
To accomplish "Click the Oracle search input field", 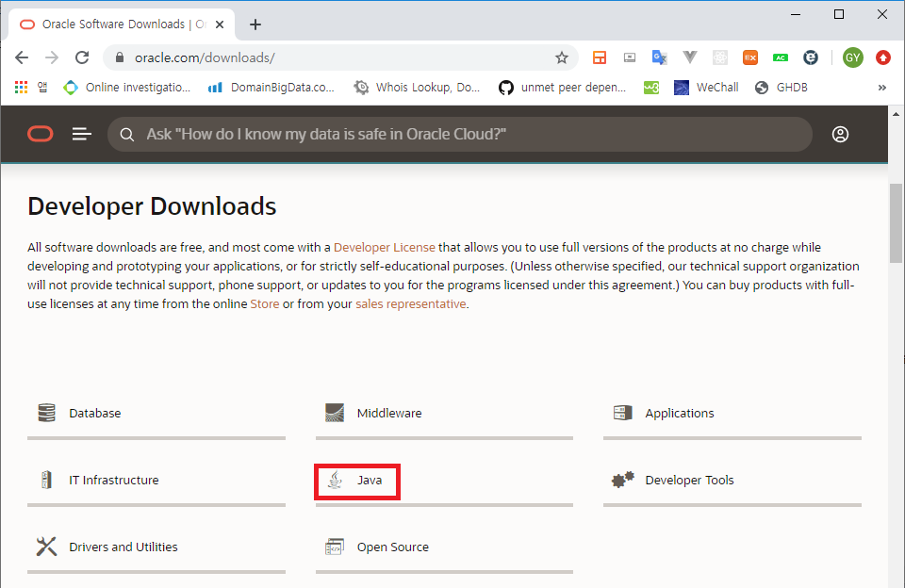I will pyautogui.click(x=460, y=135).
